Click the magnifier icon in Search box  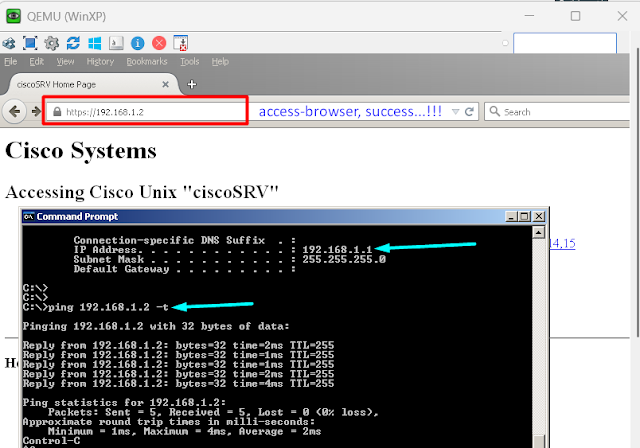coord(494,111)
